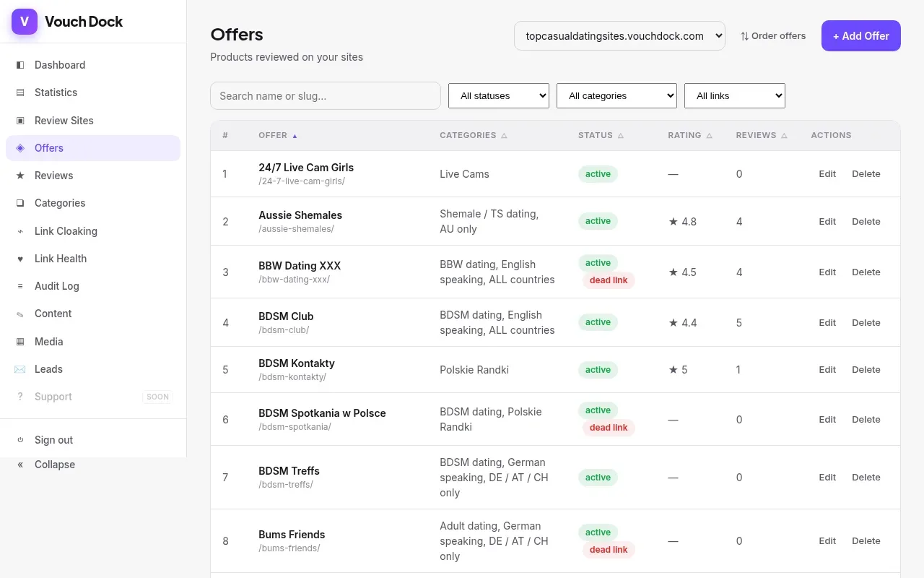Delete the BDSM Treffs offer
This screenshot has width=924, height=578.
[x=866, y=478]
